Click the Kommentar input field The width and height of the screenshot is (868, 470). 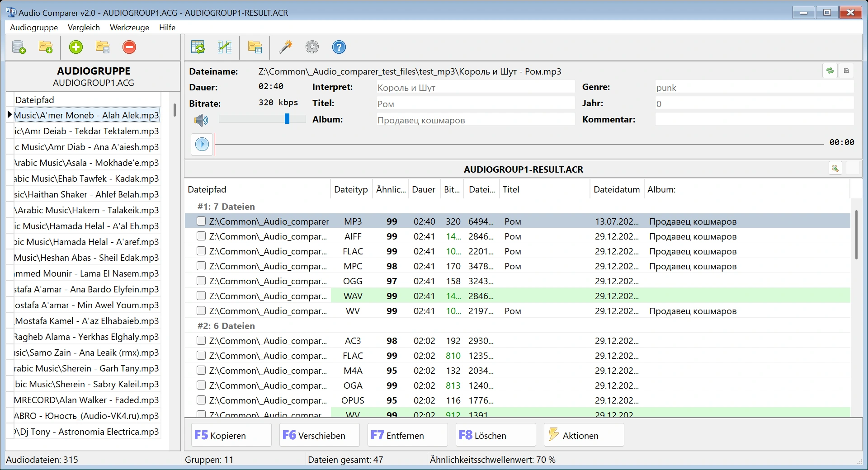pos(755,120)
